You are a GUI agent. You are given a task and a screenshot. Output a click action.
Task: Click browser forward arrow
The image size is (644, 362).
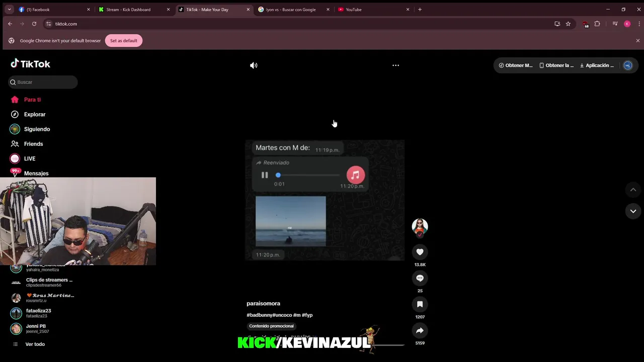point(22,24)
